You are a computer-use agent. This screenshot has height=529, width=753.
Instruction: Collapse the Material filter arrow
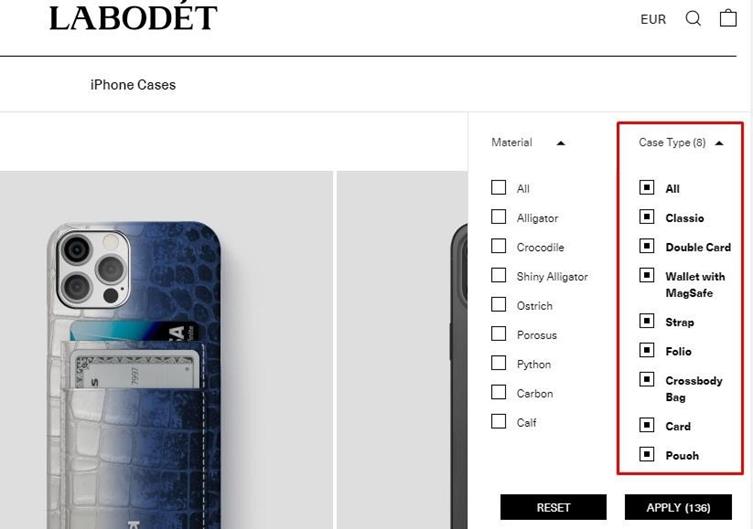pos(560,143)
